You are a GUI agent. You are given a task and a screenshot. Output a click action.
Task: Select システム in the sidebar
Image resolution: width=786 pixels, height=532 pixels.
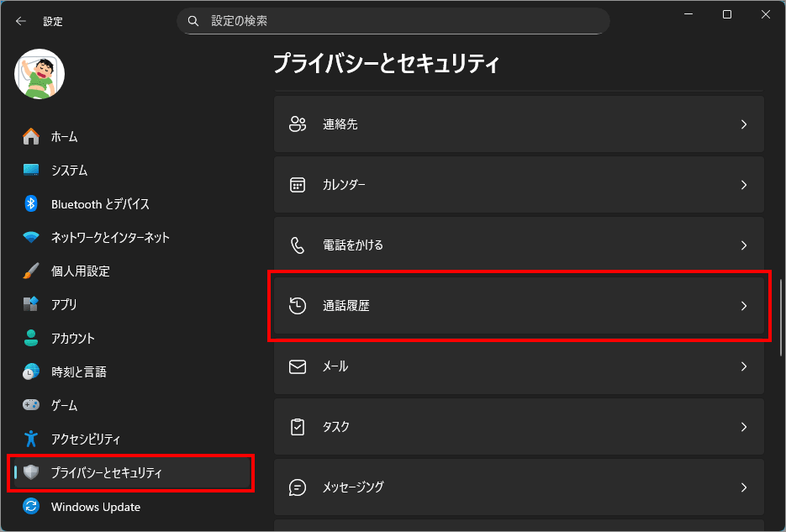(x=69, y=170)
